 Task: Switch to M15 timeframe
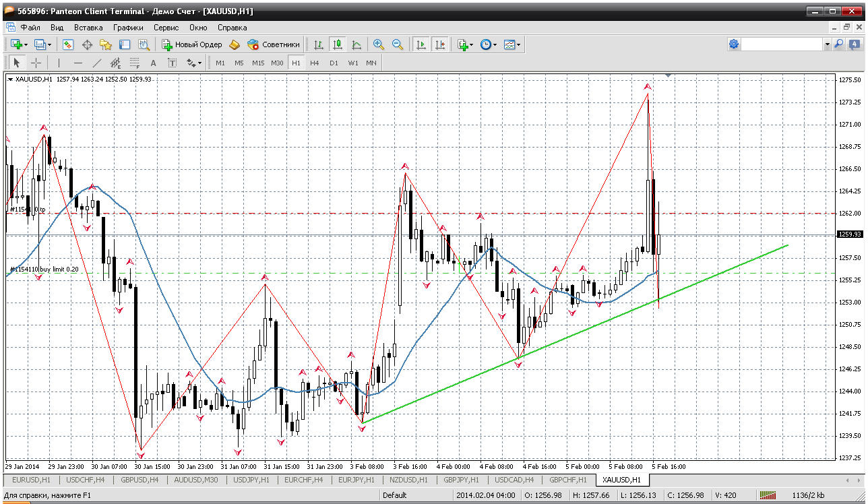point(258,63)
